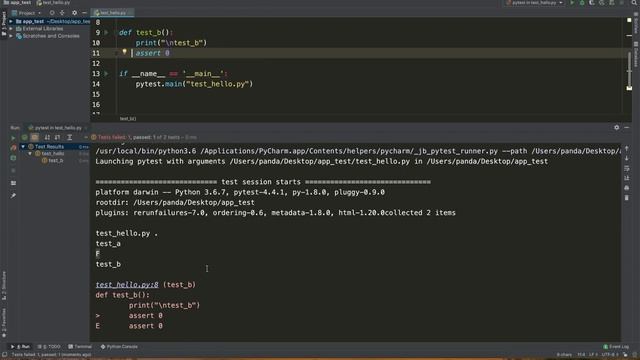Viewport: 640px width, 360px height.
Task: Toggle auto-test in Run sidebar
Action: tap(13, 158)
